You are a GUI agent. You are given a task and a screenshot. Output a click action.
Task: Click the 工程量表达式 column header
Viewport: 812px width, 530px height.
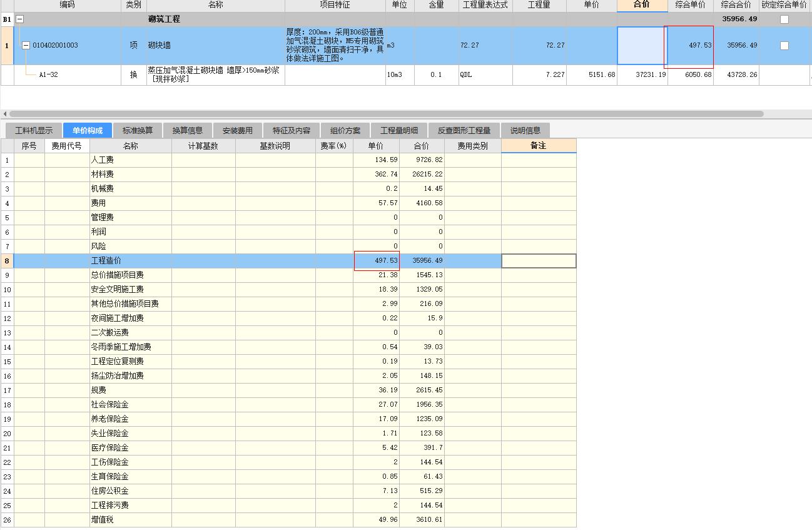[485, 5]
